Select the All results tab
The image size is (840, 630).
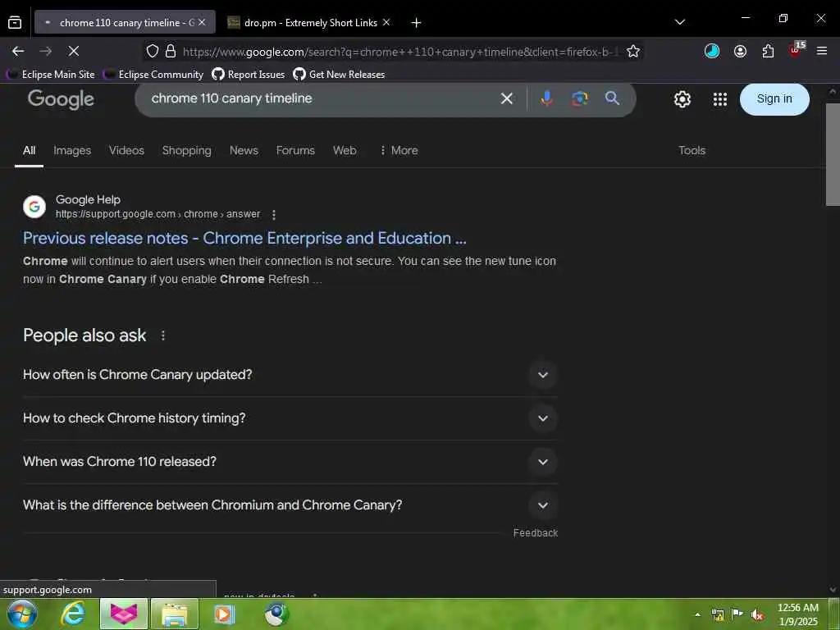[x=29, y=151]
